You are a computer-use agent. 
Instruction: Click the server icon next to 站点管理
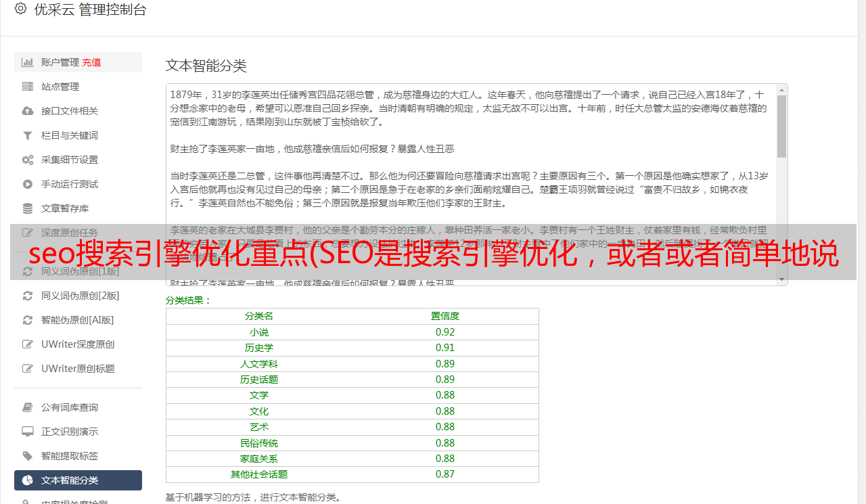(x=28, y=87)
